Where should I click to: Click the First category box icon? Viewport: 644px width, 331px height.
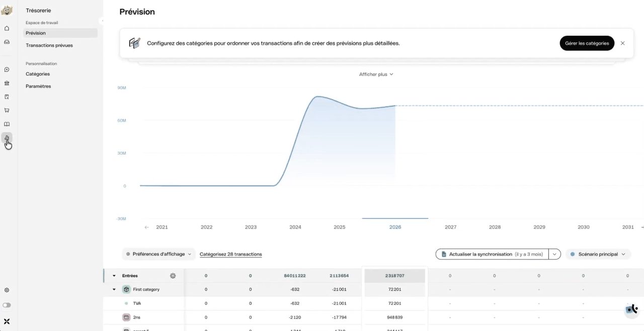click(126, 290)
